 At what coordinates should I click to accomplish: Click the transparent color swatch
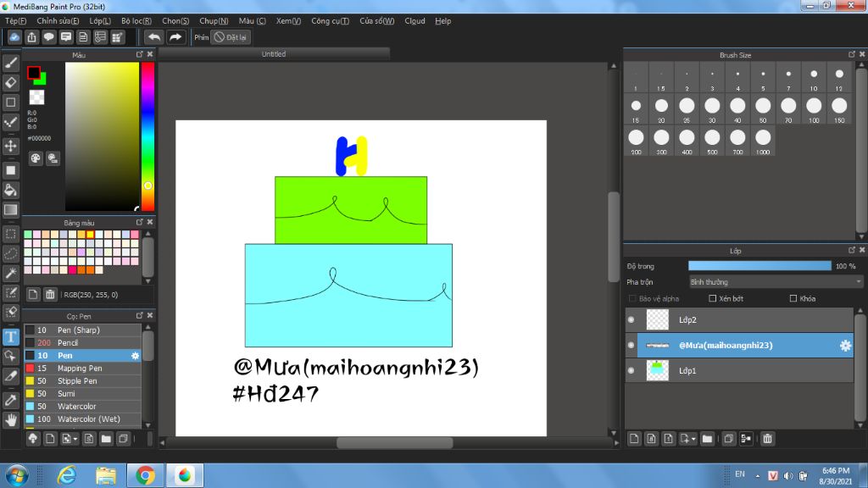pyautogui.click(x=36, y=97)
